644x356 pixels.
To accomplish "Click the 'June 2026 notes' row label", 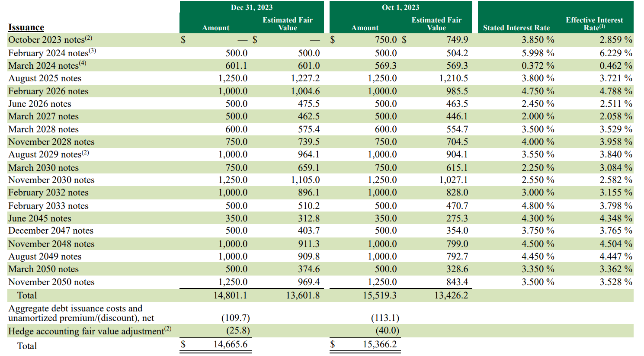I will (39, 104).
